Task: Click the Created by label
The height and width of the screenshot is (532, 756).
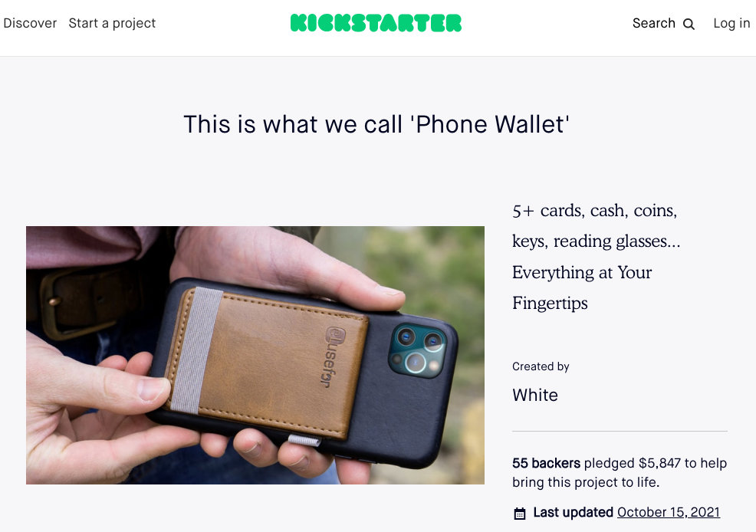Action: [x=541, y=366]
